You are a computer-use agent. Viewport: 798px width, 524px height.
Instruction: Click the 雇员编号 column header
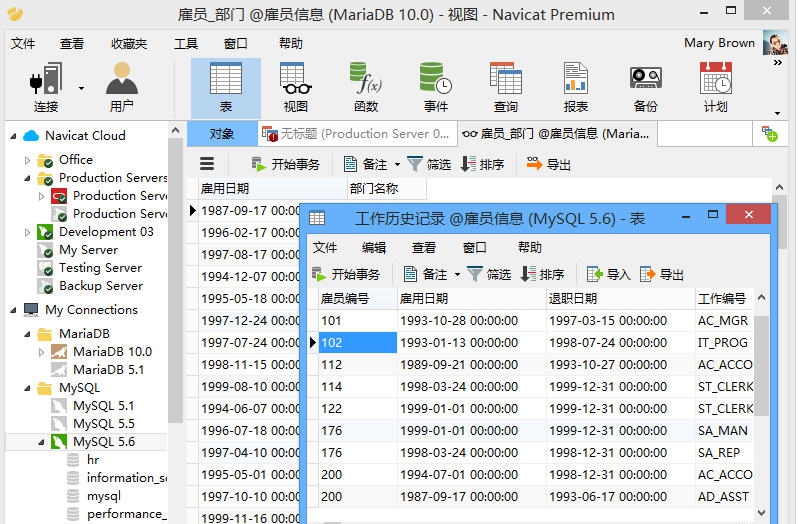(x=357, y=299)
